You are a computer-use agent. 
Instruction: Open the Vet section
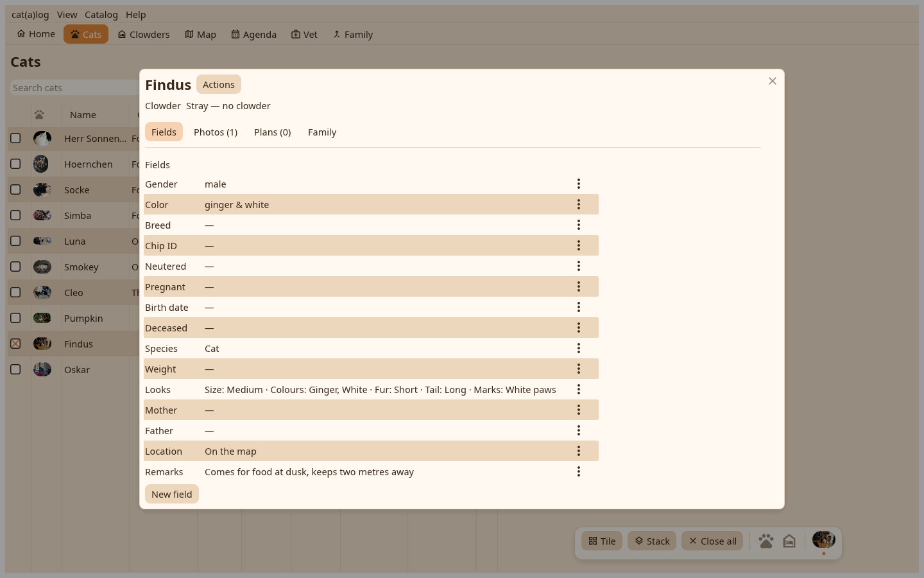click(305, 35)
